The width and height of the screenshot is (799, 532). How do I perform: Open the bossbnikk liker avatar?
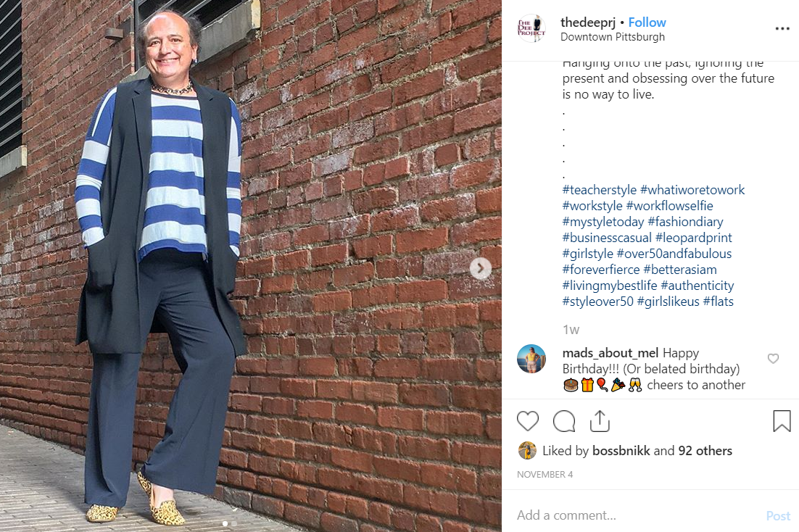527,451
